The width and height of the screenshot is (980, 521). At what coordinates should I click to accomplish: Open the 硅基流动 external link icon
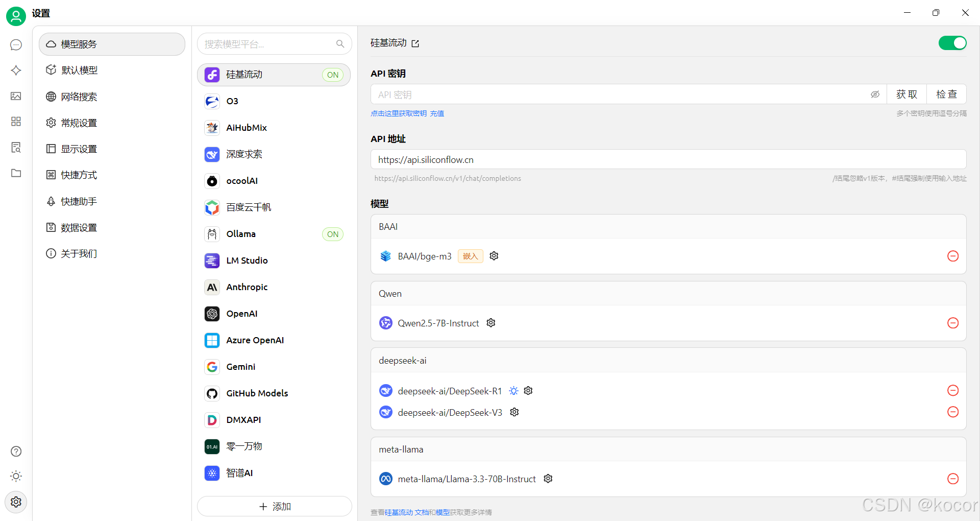point(415,44)
